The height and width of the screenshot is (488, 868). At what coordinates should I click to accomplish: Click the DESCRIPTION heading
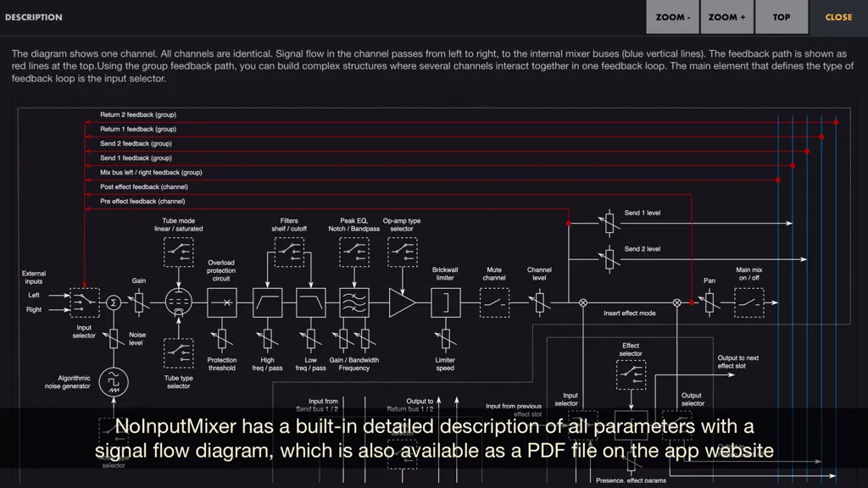[34, 17]
